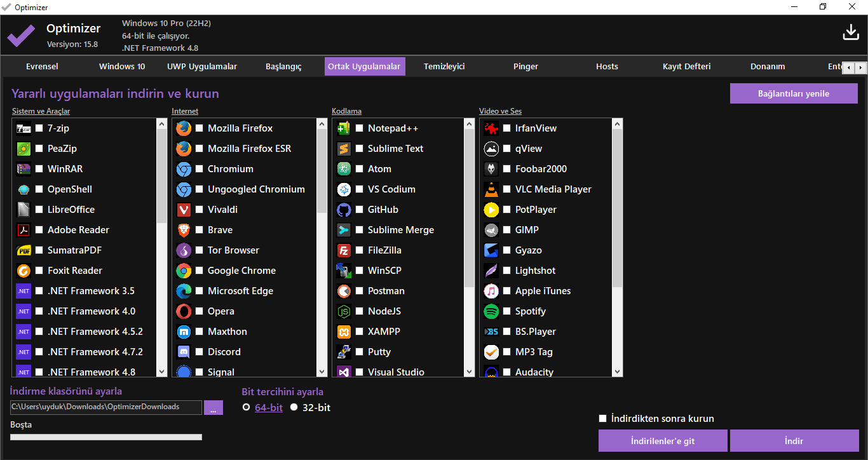Click the PotPlayer icon
Viewport: 868px width, 460px height.
pyautogui.click(x=491, y=210)
